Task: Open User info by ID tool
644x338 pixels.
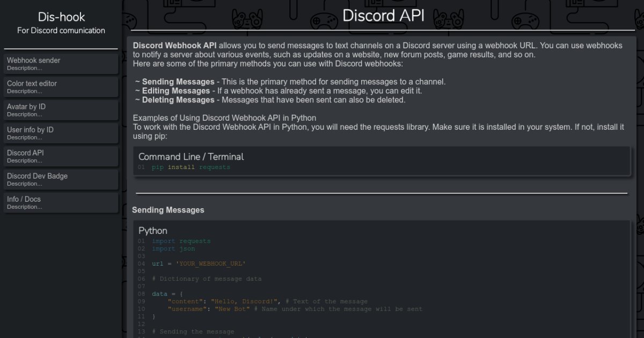Action: pos(61,133)
